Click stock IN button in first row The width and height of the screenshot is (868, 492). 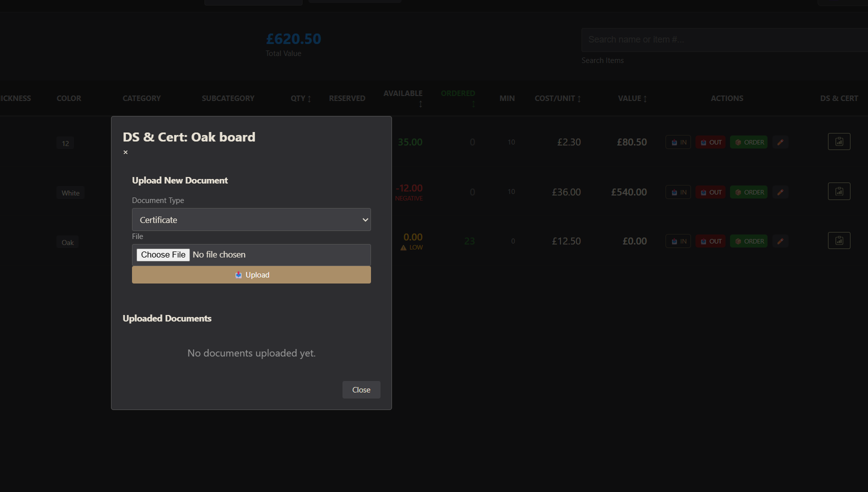tap(678, 142)
